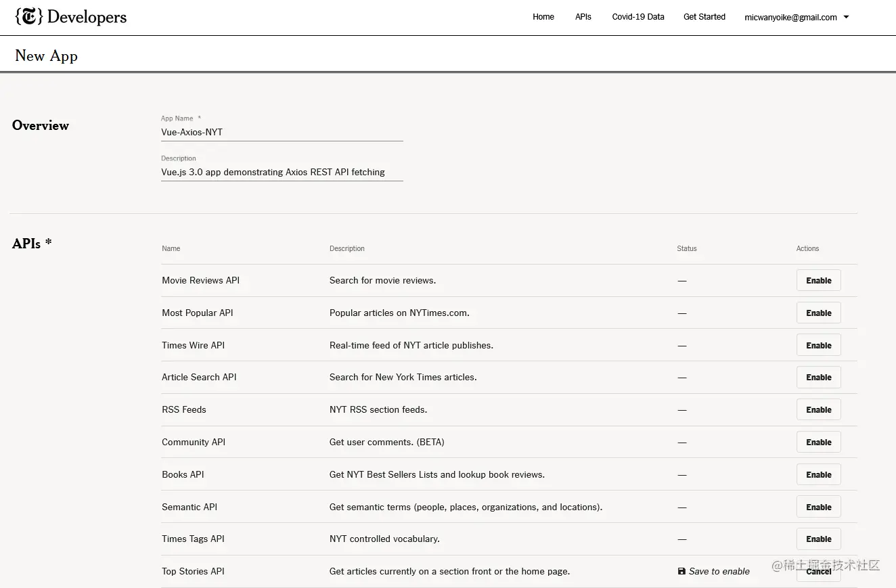
Task: Enable the Most Popular API
Action: [818, 313]
